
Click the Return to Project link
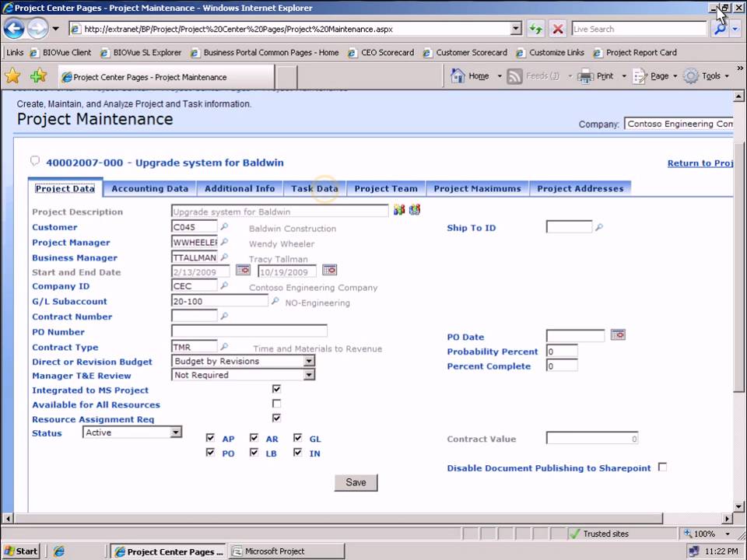coord(700,163)
